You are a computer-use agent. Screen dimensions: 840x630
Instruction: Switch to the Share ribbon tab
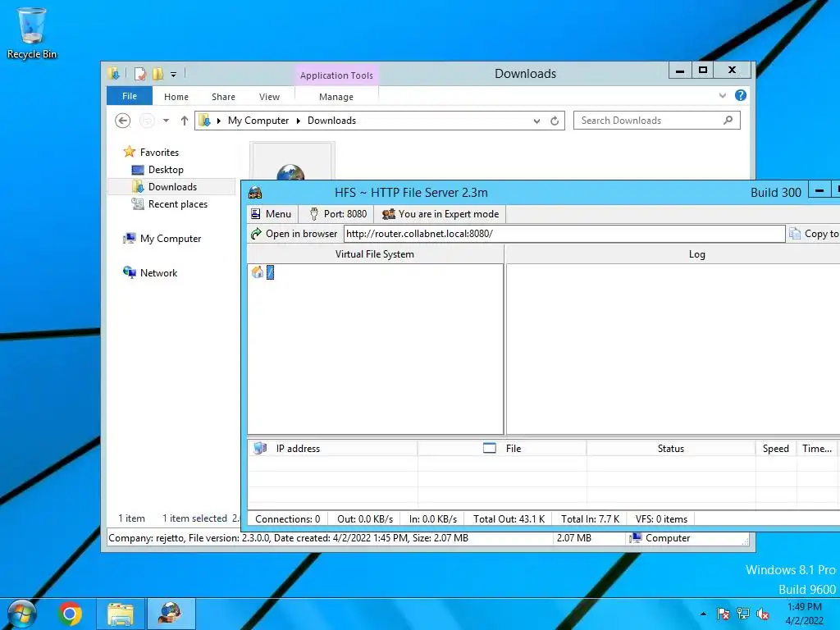point(223,97)
